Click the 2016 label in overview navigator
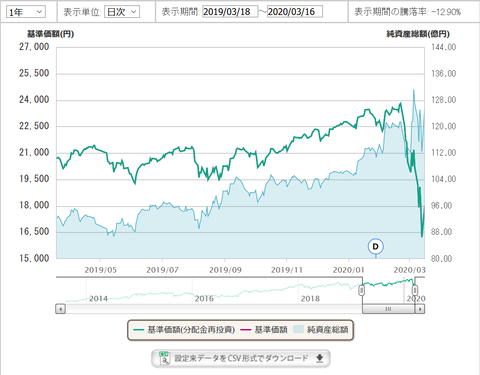 [204, 299]
